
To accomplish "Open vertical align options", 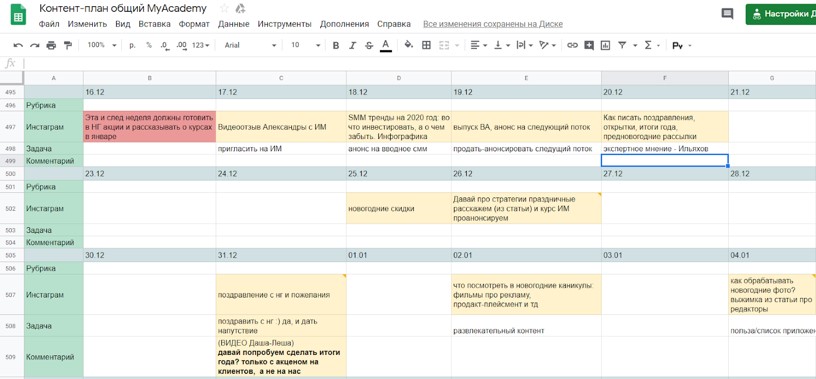I will 502,45.
